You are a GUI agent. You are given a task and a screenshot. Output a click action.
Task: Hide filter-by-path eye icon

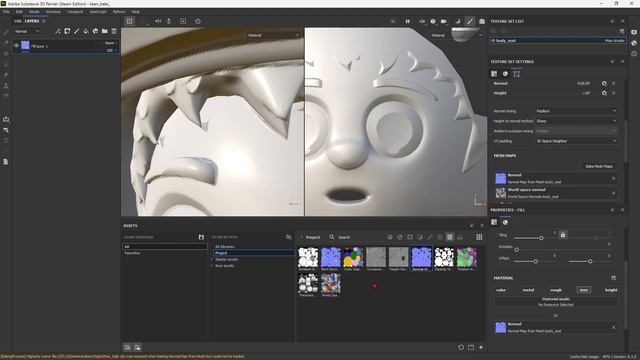tap(289, 237)
